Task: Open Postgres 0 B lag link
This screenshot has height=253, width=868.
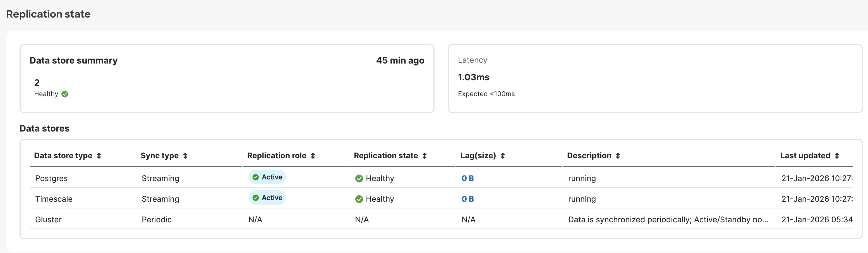Action: point(467,178)
